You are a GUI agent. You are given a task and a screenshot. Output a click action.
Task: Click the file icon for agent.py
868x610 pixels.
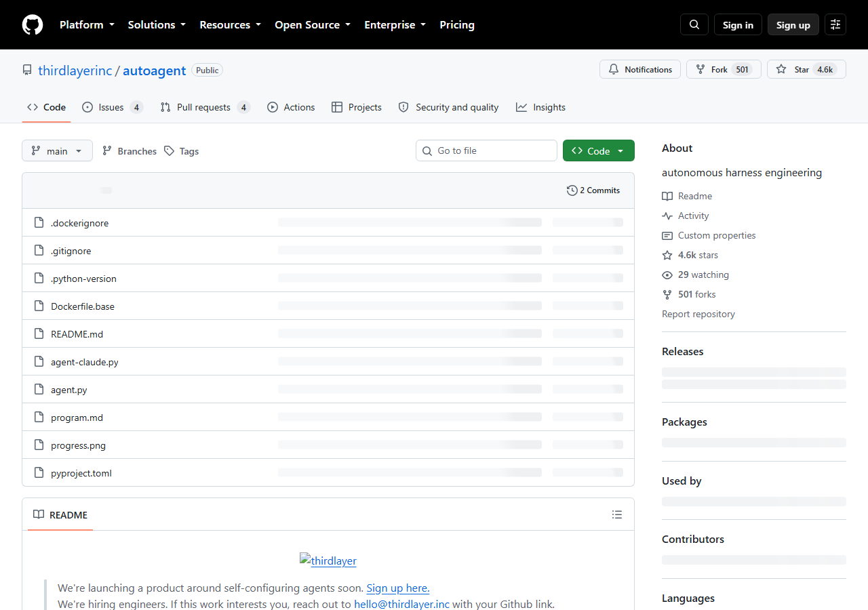tap(39, 390)
